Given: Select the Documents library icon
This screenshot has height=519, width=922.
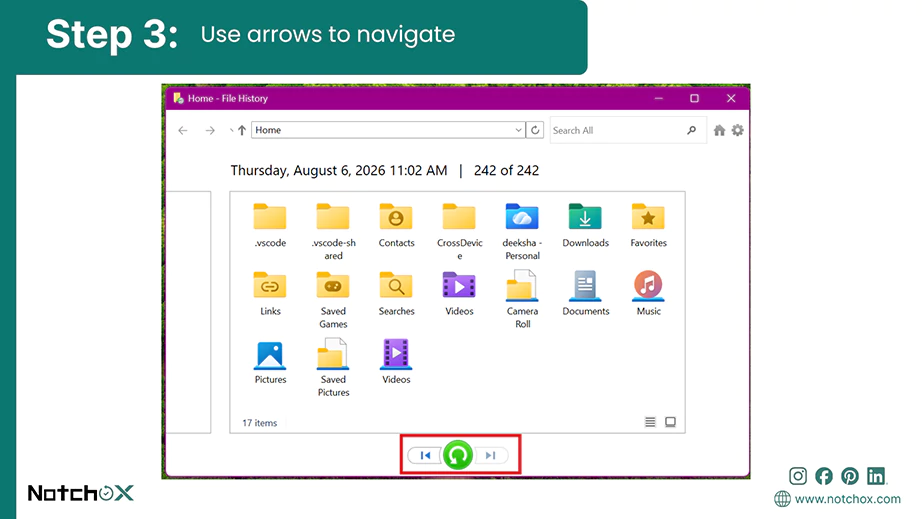Looking at the screenshot, I should (585, 294).
